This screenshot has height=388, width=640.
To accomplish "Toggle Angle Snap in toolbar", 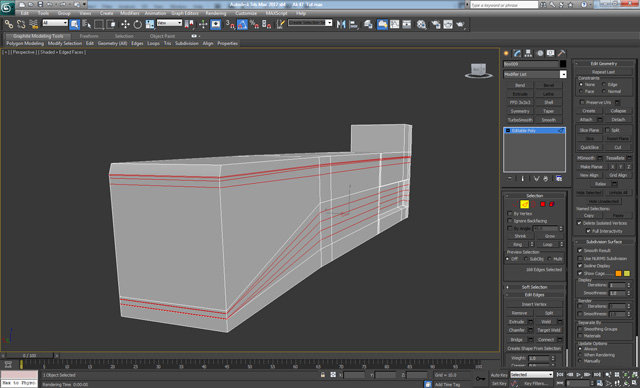I will click(x=242, y=24).
